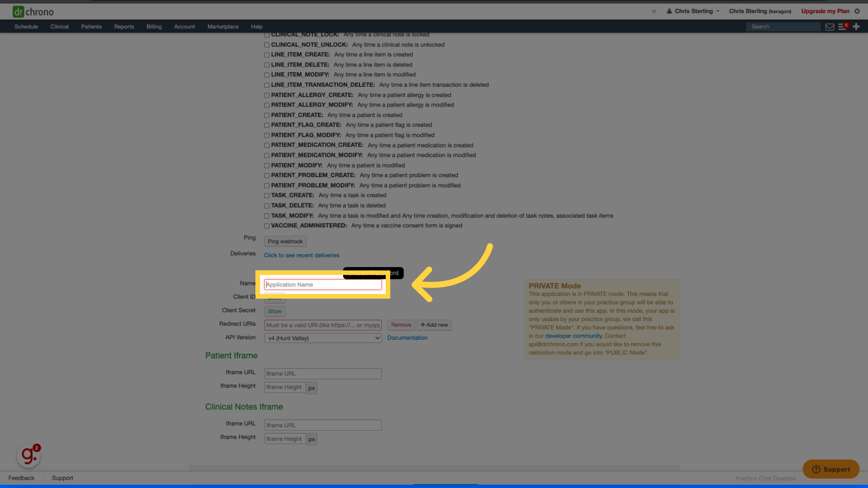Open the Marketplace menu
The height and width of the screenshot is (488, 868).
click(x=223, y=27)
